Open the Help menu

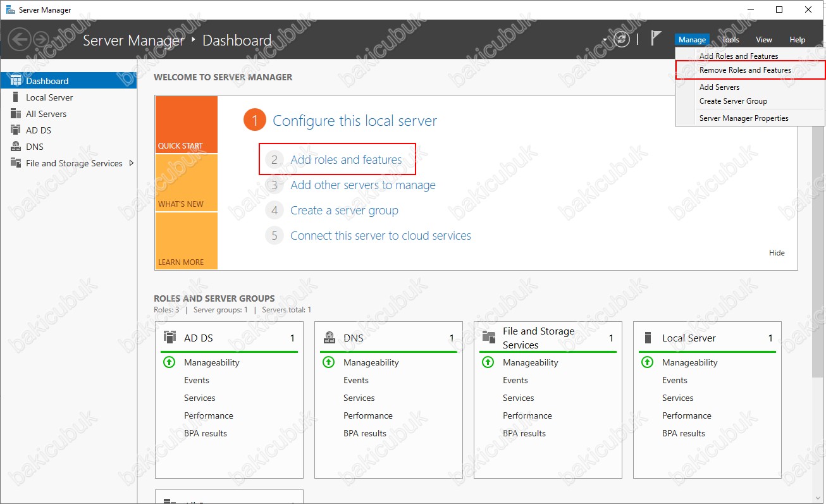(x=798, y=40)
